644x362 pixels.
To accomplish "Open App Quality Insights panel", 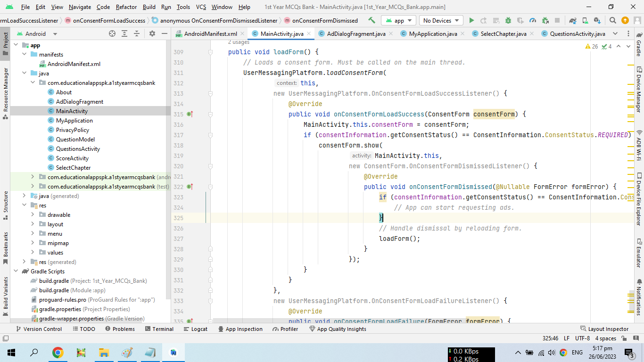I will pos(338,329).
